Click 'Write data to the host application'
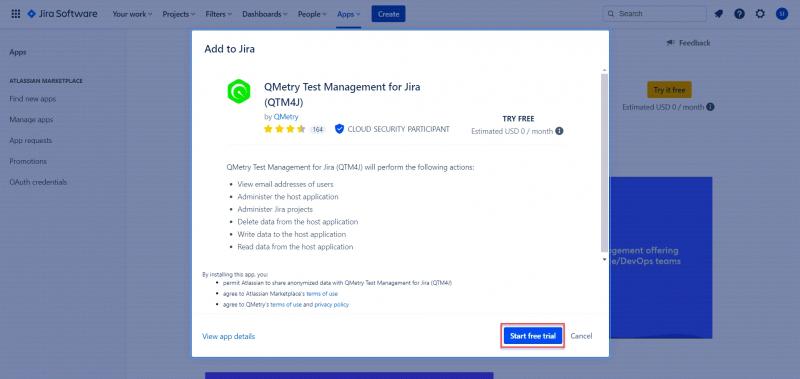This screenshot has width=800, height=379. (291, 234)
